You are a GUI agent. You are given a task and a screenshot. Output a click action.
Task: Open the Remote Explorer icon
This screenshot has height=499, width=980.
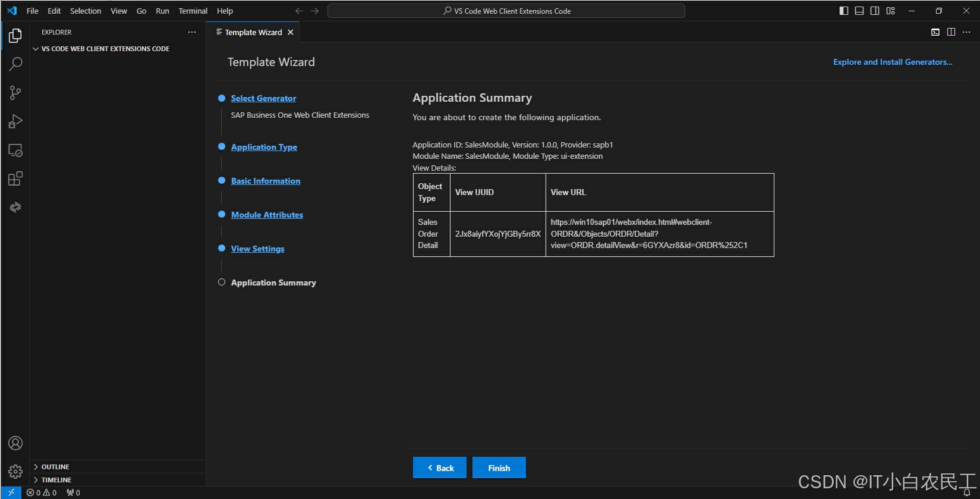click(15, 150)
